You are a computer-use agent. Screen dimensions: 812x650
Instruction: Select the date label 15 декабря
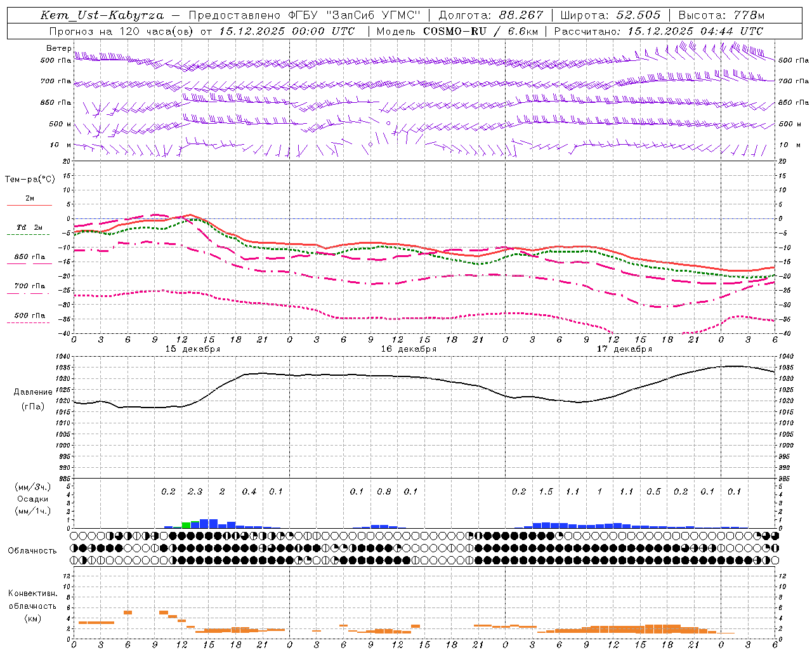[193, 349]
